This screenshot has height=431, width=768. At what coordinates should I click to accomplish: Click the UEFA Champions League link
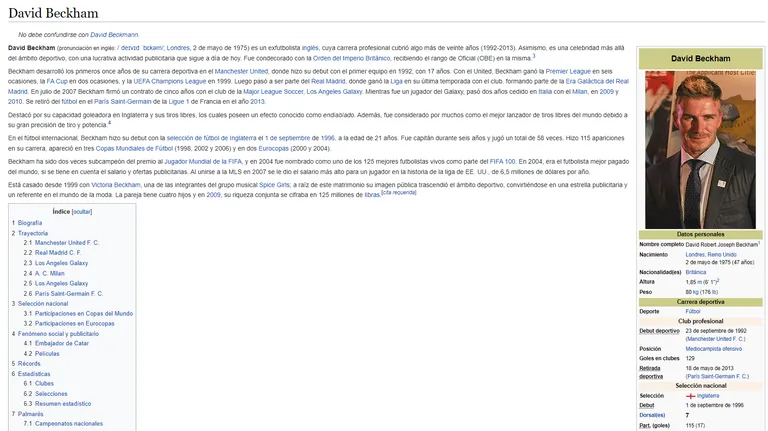[169, 81]
